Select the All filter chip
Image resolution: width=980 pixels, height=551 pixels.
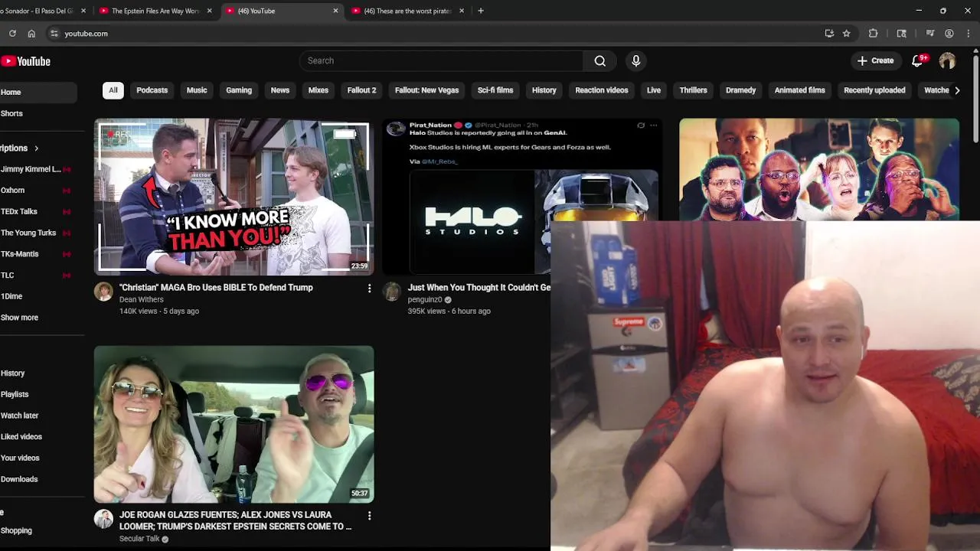113,90
